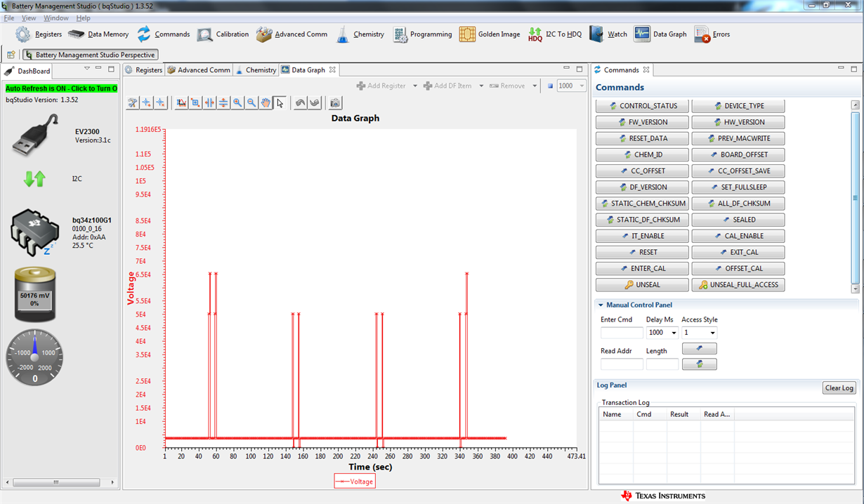Select the panning hand tool
The height and width of the screenshot is (504, 864).
tap(266, 102)
